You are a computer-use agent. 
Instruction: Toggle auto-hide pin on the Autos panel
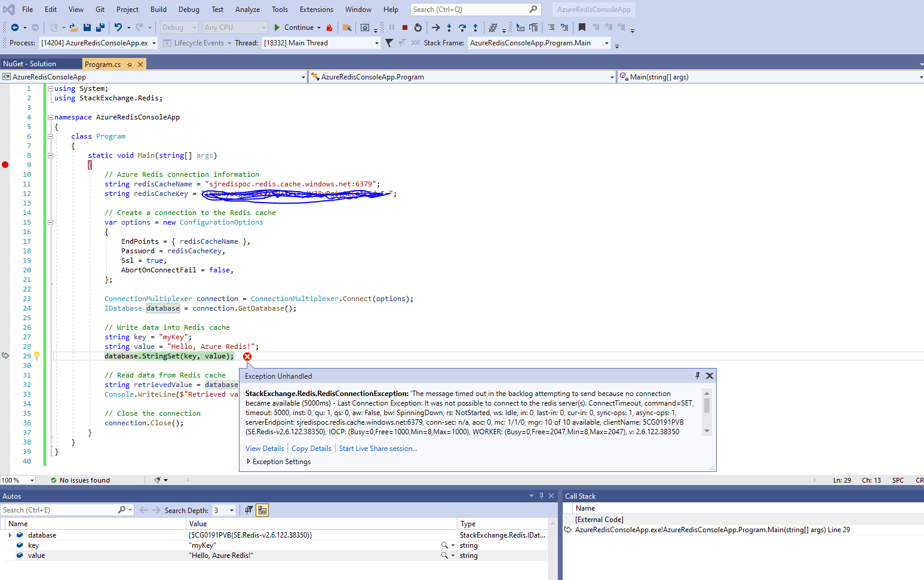click(541, 496)
